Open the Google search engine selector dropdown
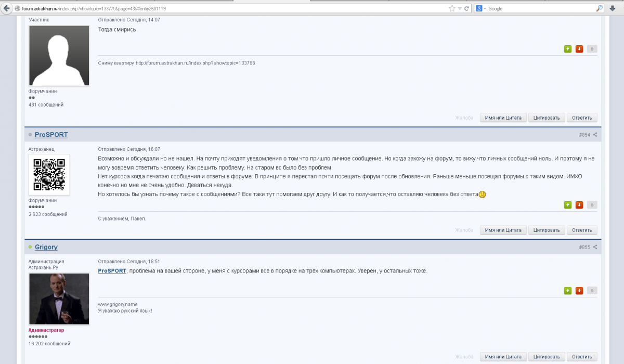 point(481,9)
